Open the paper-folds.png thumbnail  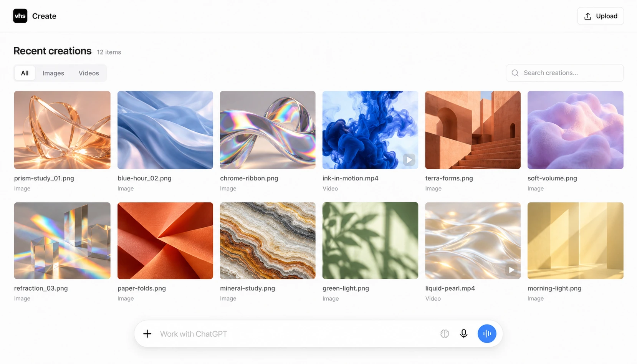tap(165, 241)
